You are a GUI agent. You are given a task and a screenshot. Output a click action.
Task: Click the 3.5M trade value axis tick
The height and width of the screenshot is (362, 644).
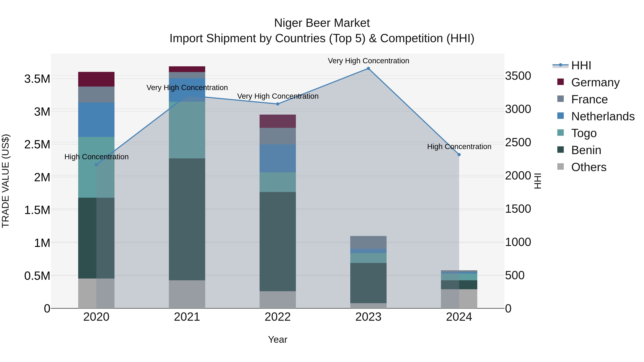(37, 79)
